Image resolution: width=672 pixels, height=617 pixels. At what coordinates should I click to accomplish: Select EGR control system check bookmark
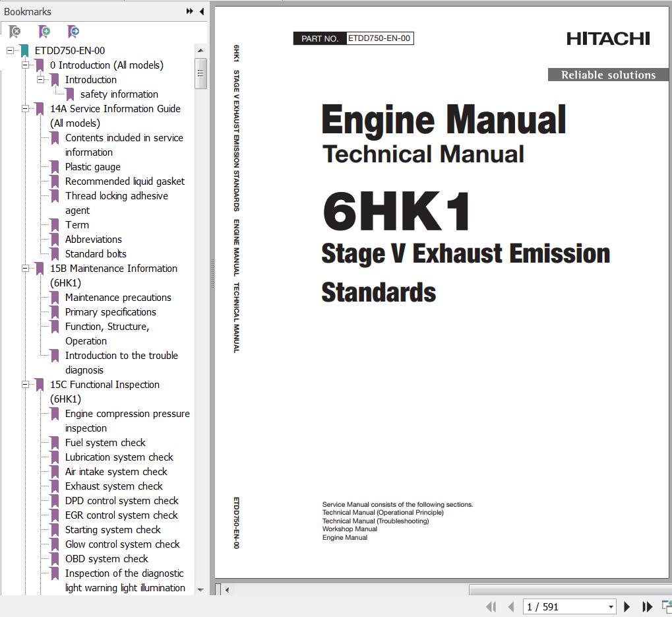pyautogui.click(x=121, y=515)
